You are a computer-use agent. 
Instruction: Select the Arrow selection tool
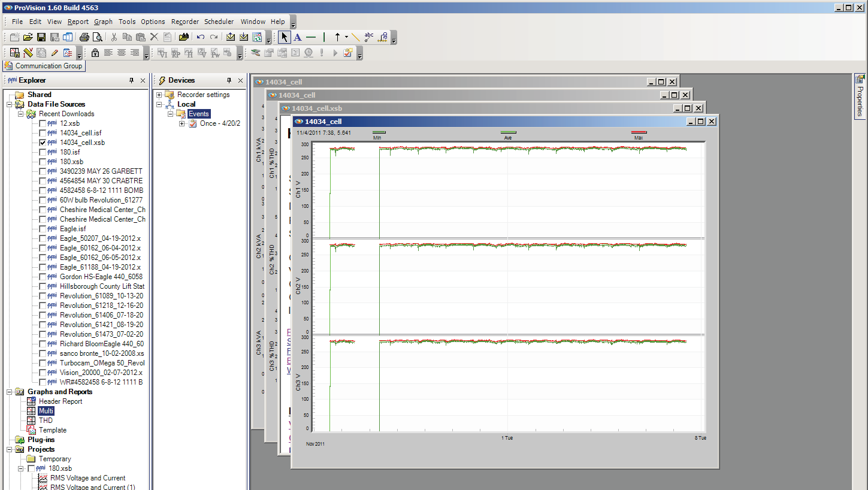(284, 37)
